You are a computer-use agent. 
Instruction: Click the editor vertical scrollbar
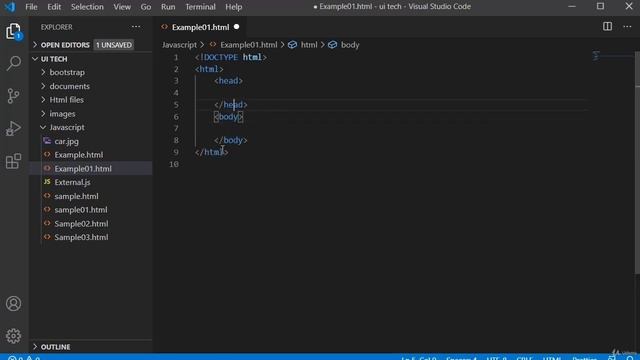637,163
